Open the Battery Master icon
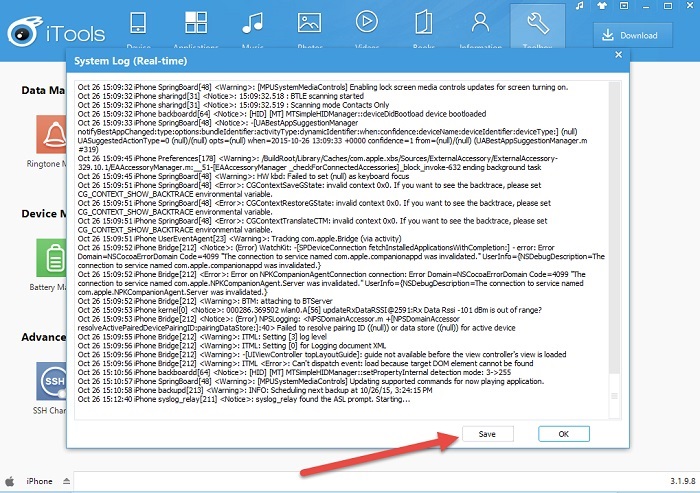The height and width of the screenshot is (493, 700). pos(51,258)
